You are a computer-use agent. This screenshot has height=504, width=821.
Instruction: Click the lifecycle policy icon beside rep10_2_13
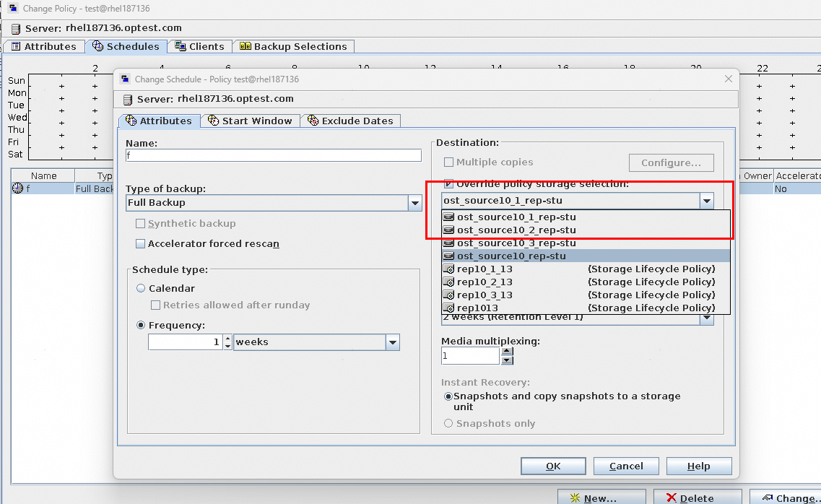pos(448,282)
